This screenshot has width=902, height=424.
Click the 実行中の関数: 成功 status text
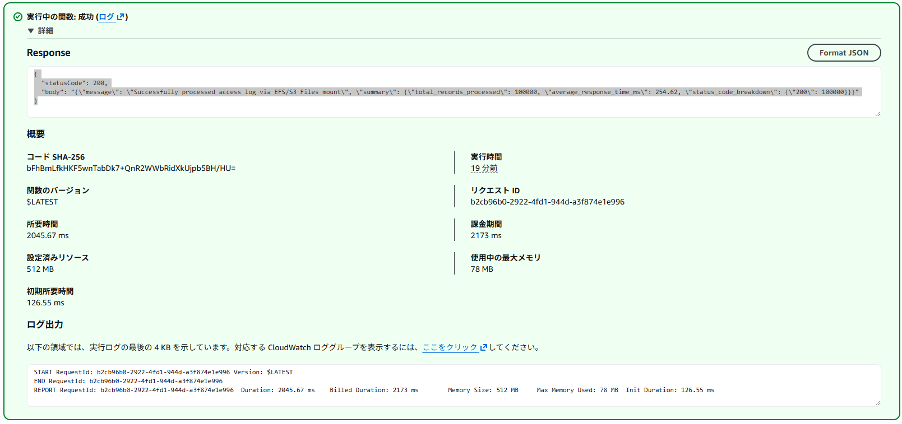point(60,17)
